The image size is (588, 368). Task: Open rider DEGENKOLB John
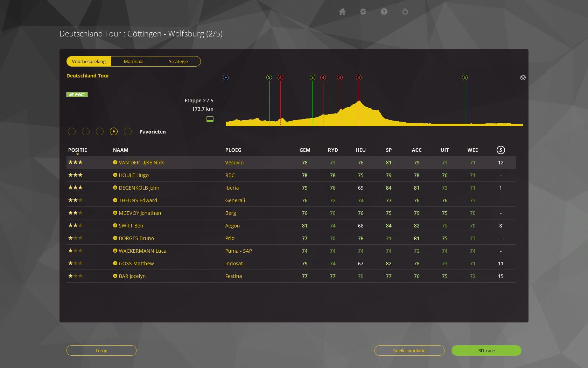click(x=139, y=188)
